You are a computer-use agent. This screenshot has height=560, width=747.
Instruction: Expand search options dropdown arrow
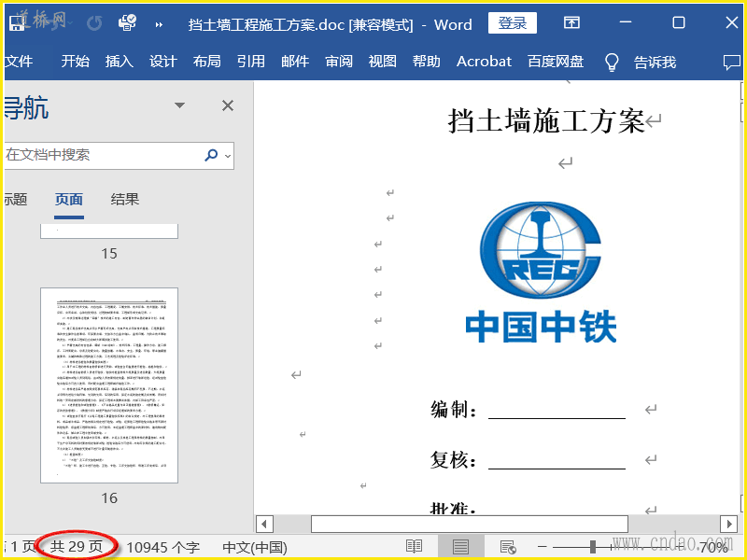pos(228,156)
